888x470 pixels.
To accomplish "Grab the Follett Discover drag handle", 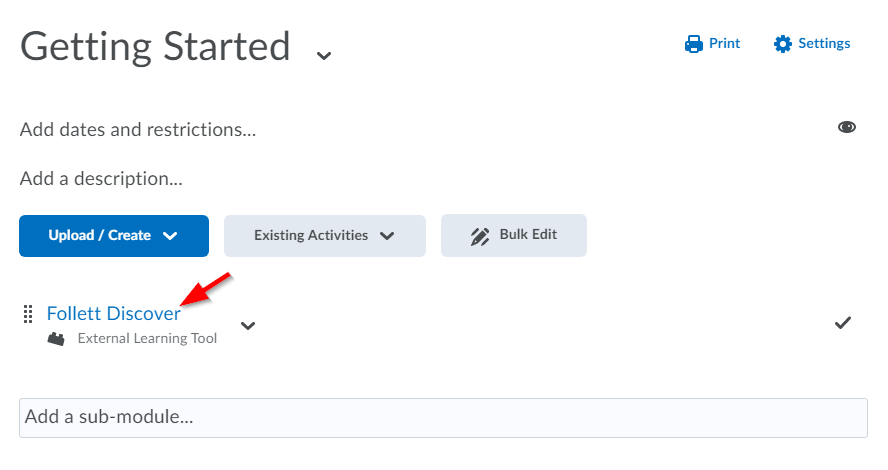I will [28, 314].
